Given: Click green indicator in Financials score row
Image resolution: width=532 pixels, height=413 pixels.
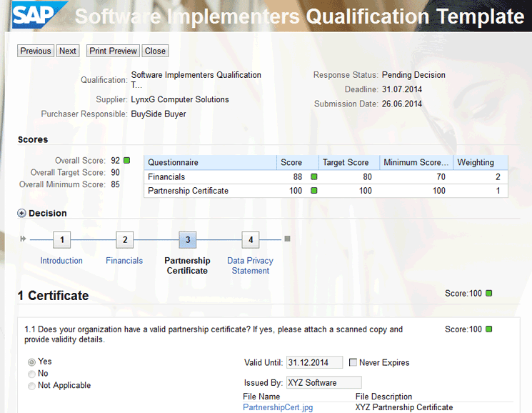Looking at the screenshot, I should [313, 177].
